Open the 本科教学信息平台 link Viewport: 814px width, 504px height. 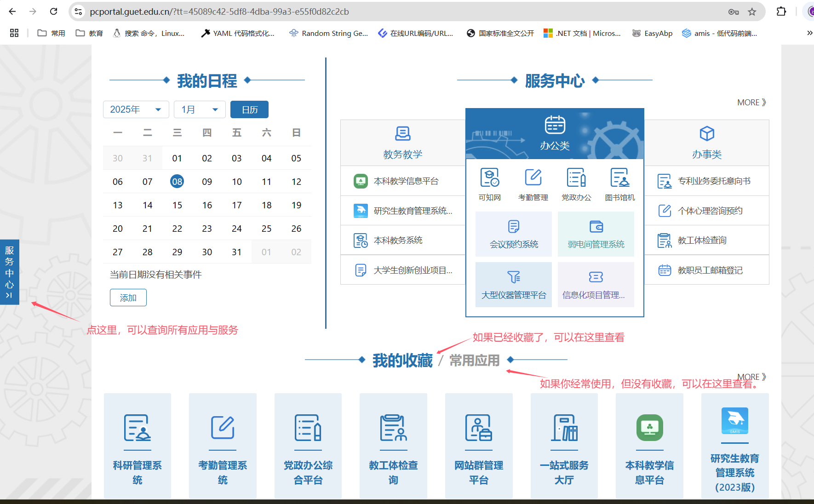406,181
